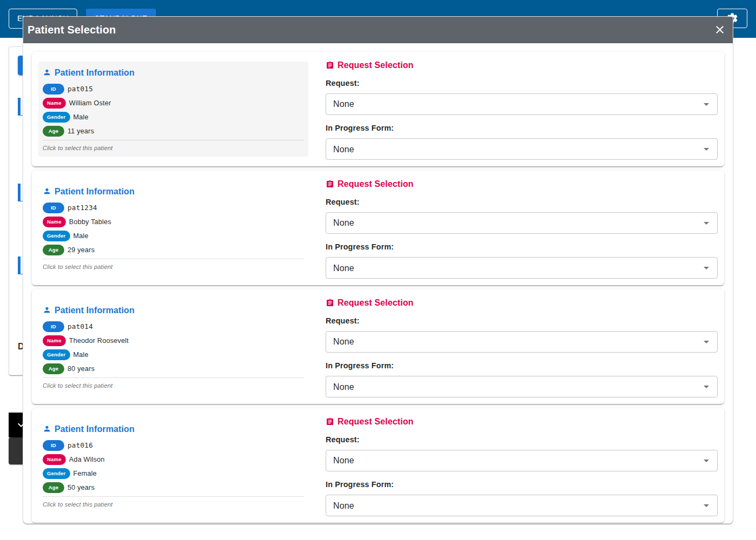756x540 pixels.
Task: Click the '11 years' age text
Action: click(80, 131)
